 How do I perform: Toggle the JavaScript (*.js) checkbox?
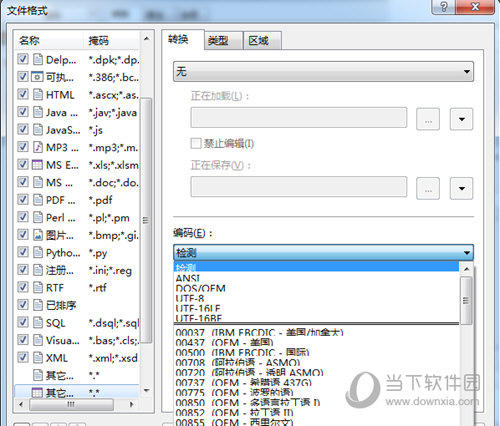point(23,129)
